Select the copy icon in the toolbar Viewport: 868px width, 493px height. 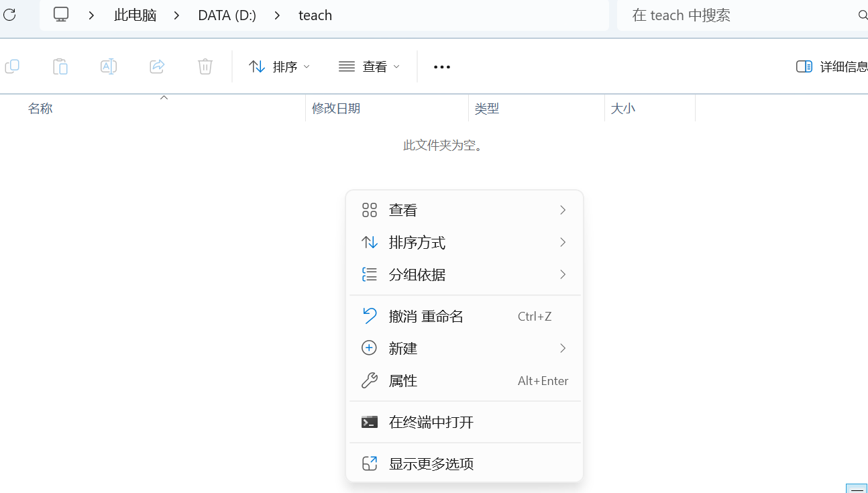pyautogui.click(x=12, y=66)
